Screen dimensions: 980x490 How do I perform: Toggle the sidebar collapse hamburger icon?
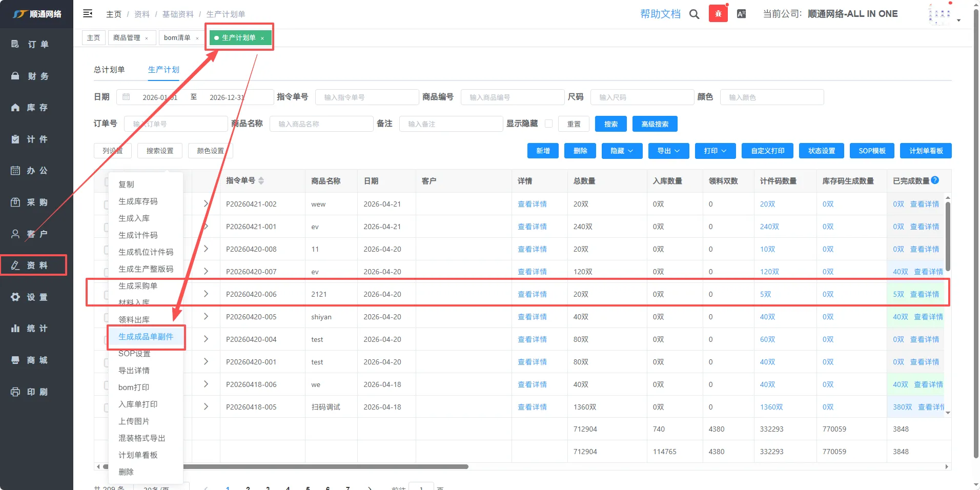(x=88, y=14)
